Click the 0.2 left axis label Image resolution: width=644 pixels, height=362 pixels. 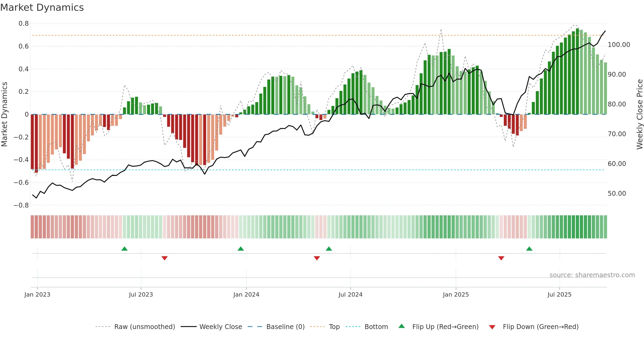click(x=24, y=92)
